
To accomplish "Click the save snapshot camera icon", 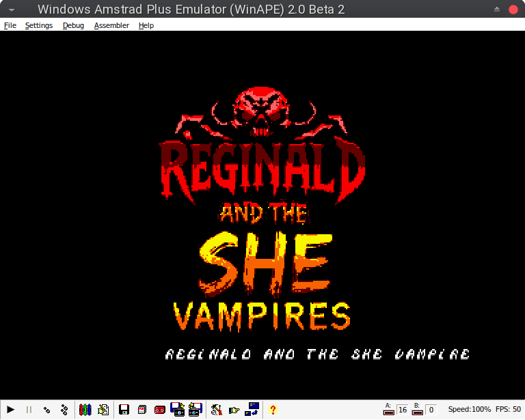I will coord(196,409).
